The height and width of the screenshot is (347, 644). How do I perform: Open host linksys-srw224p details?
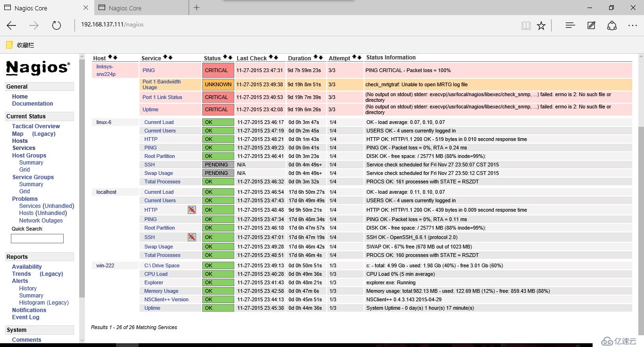click(x=106, y=70)
